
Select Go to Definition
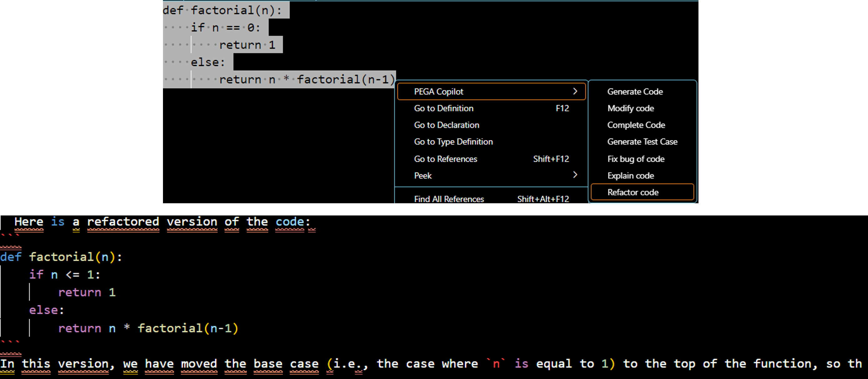tap(491, 108)
